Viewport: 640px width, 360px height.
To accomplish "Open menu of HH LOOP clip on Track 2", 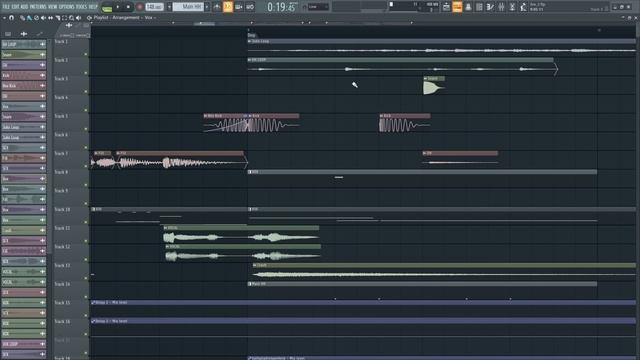I will click(x=249, y=60).
